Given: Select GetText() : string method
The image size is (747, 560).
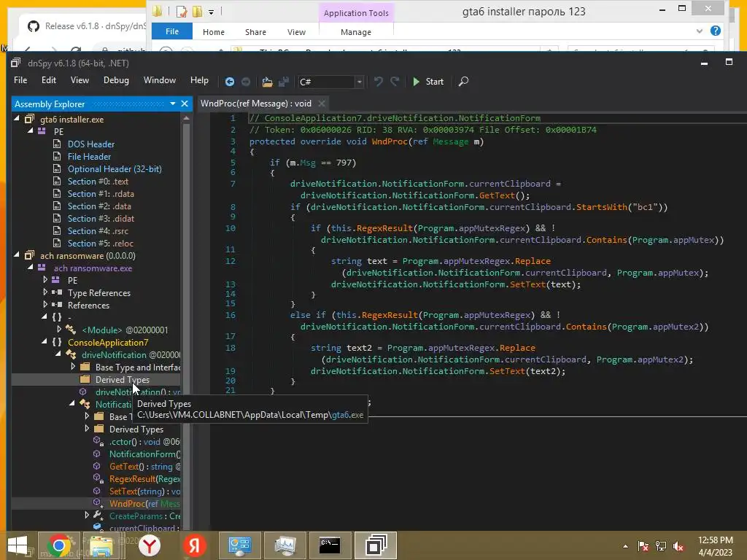Looking at the screenshot, I should 144,467.
